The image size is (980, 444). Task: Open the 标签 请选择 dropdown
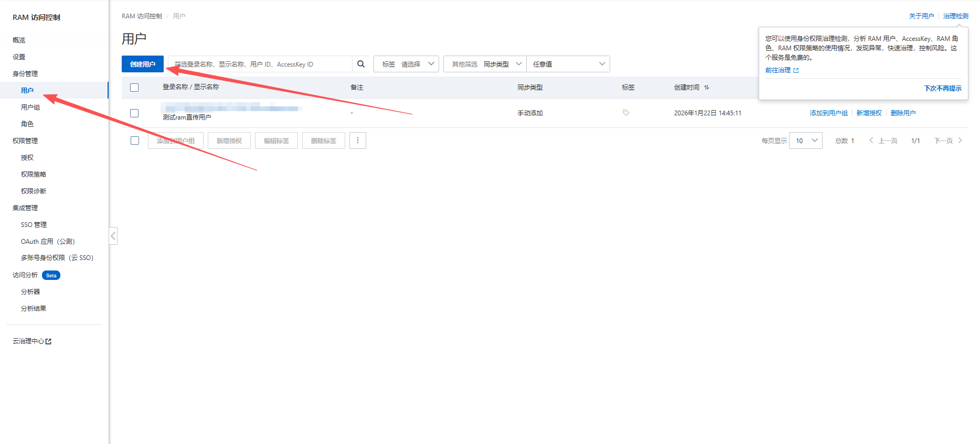(406, 64)
